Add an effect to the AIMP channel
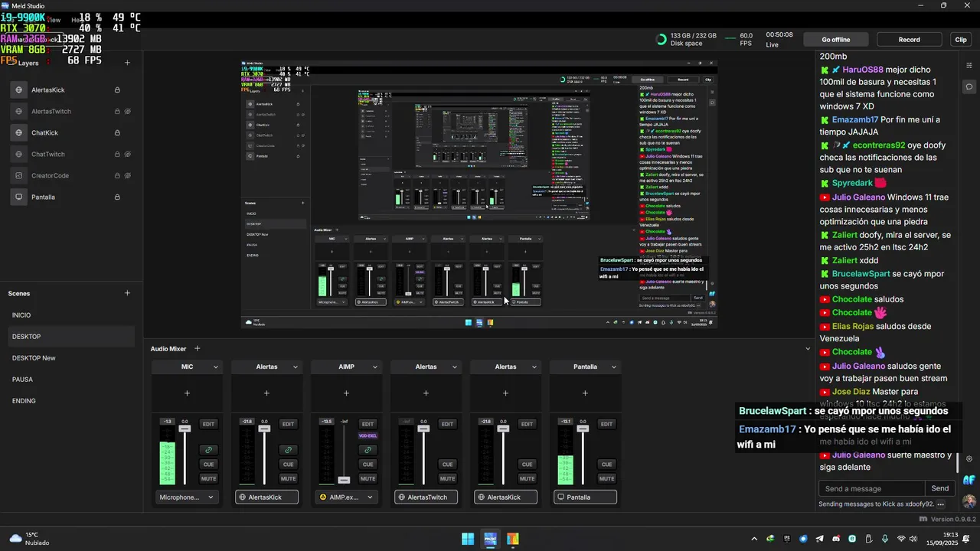 click(346, 393)
